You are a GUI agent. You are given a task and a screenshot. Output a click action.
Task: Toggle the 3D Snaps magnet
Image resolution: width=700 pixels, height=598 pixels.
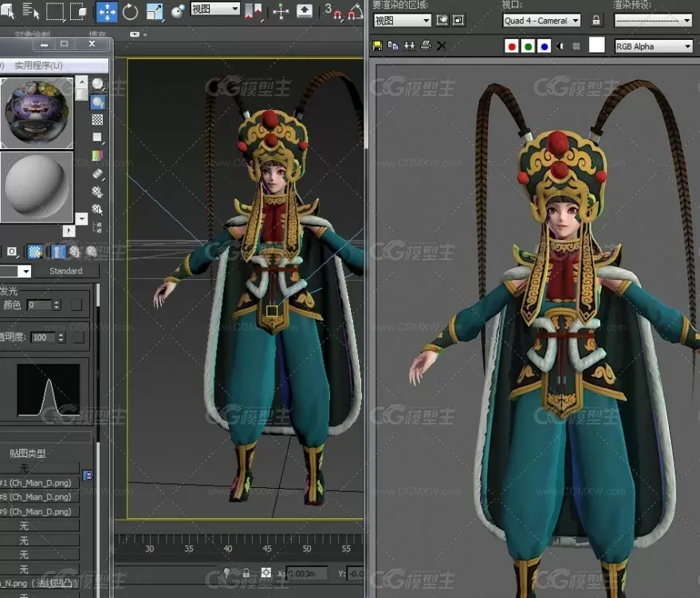point(332,11)
